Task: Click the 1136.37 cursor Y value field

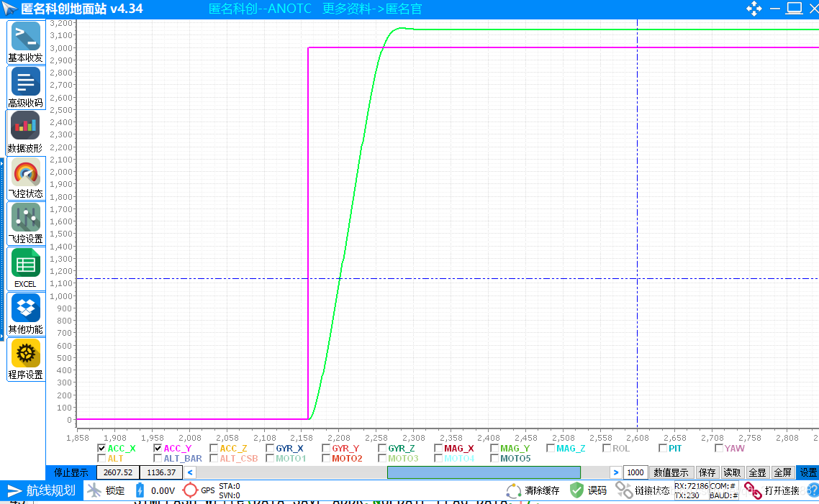Action: tap(161, 472)
